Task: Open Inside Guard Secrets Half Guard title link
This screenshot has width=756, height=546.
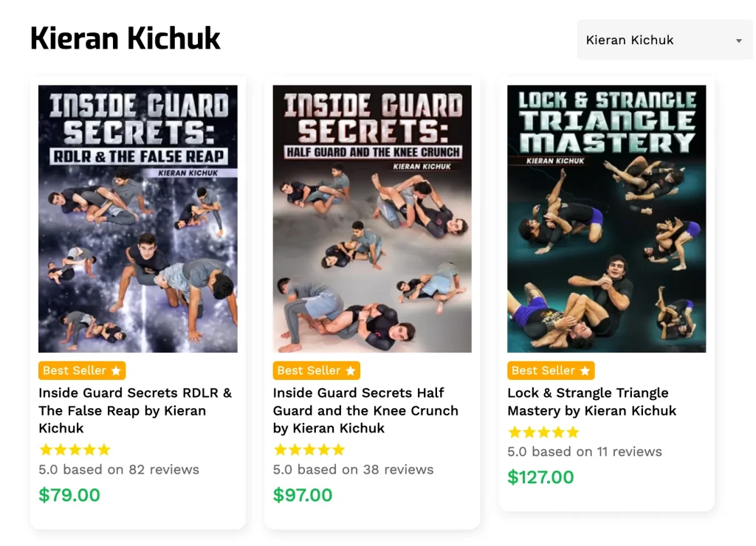Action: click(365, 410)
